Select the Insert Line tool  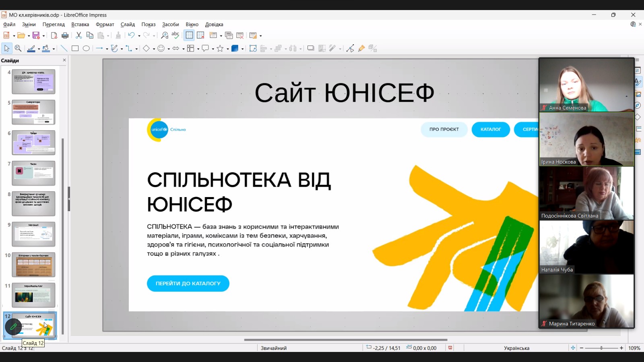coord(64,48)
